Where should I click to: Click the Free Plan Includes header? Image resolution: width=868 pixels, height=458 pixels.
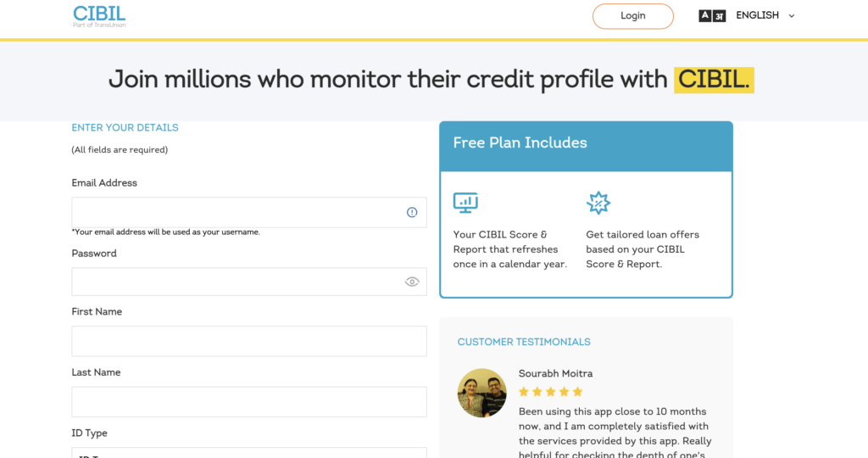point(520,142)
